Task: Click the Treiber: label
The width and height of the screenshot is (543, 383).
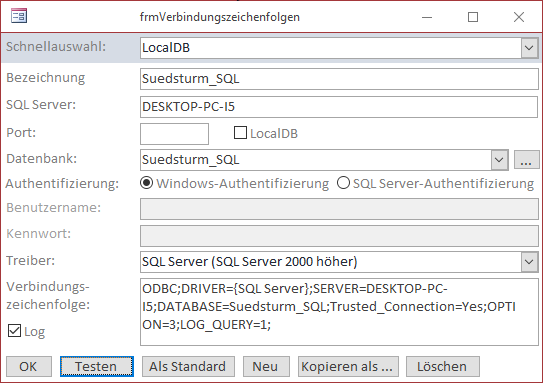Action: pyautogui.click(x=31, y=260)
